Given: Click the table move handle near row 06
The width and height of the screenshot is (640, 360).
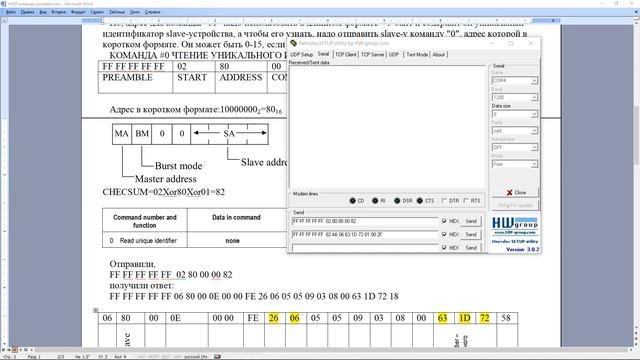Looking at the screenshot, I should pos(96,310).
